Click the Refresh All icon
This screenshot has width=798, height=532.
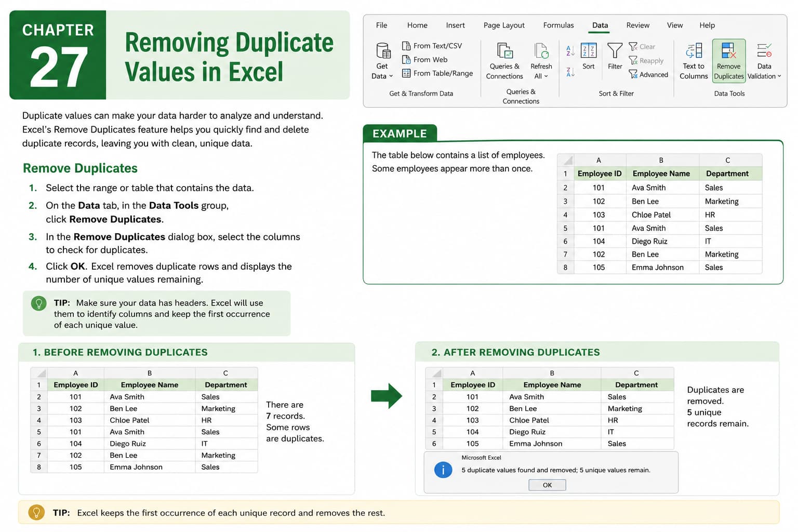(541, 51)
